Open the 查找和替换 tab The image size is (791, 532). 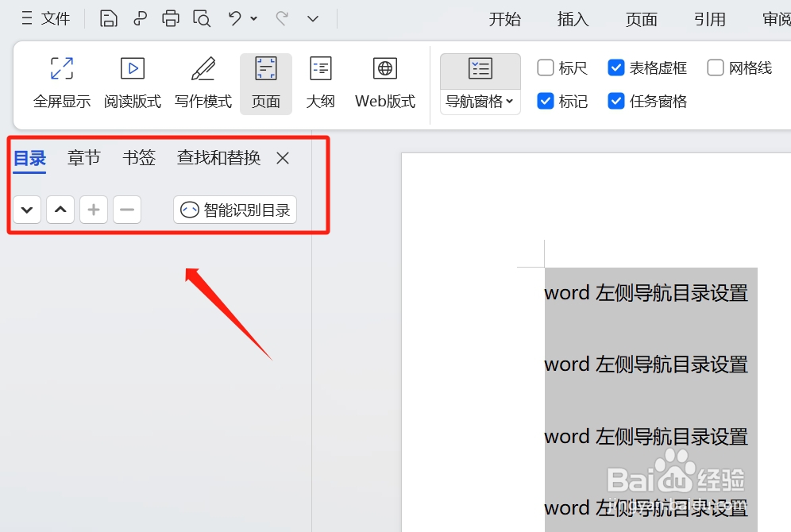pos(219,158)
